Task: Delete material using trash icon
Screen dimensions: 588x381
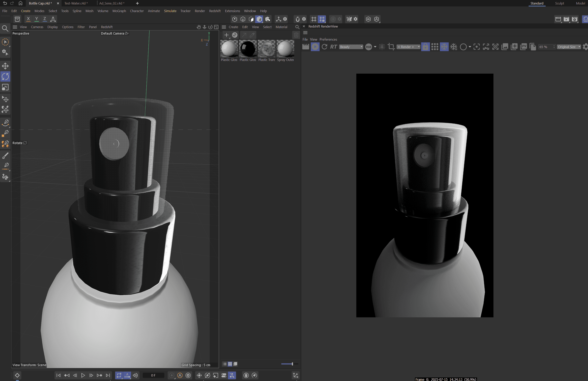Action: (296, 35)
